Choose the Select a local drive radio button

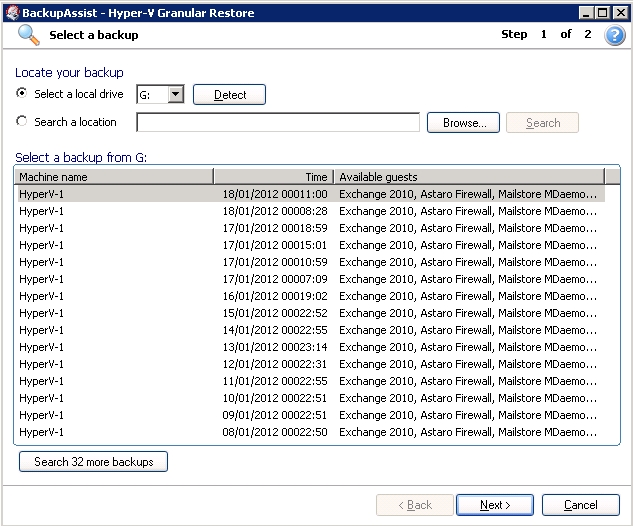[21, 93]
